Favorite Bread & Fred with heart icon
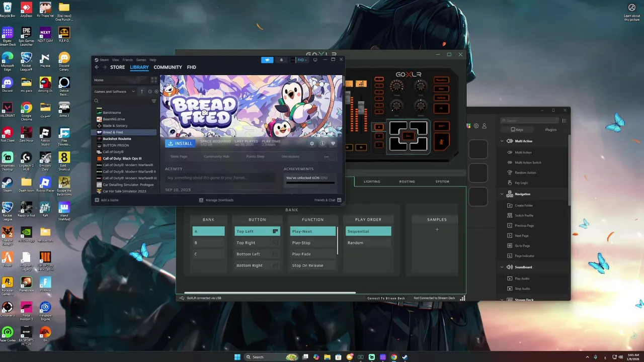Viewport: 644px width, 362px height. (x=333, y=143)
